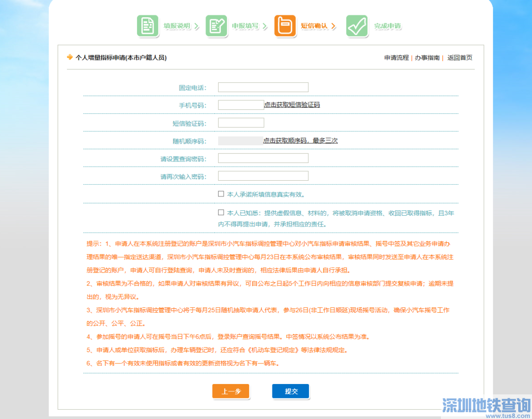Screen dimensions: 532x419
Task: Open the 申请流程 link
Action: pyautogui.click(x=396, y=58)
